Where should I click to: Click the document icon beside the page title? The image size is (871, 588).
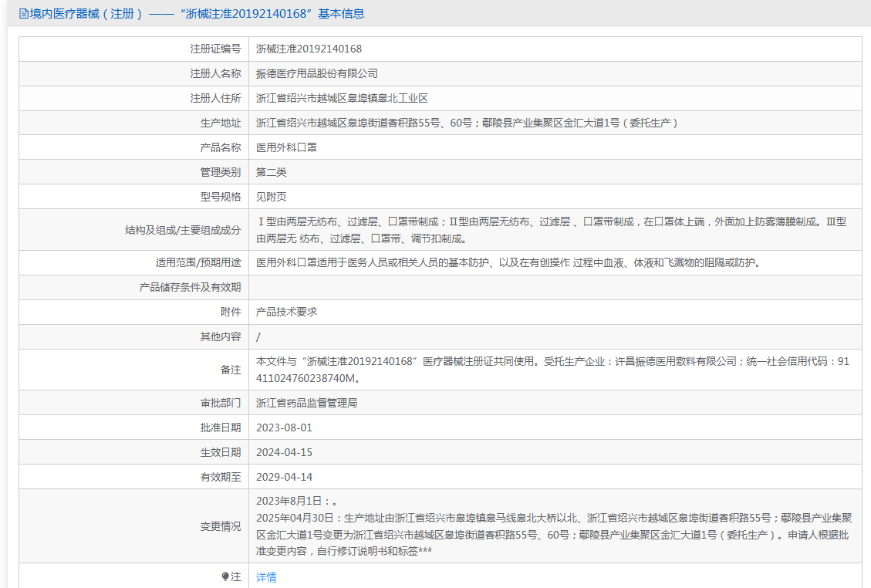click(x=24, y=14)
